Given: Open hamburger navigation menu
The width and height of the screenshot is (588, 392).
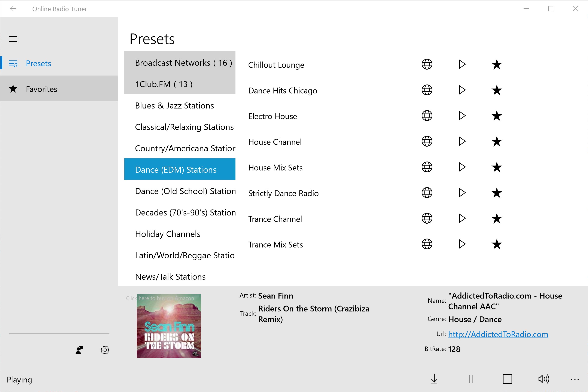Looking at the screenshot, I should tap(13, 39).
